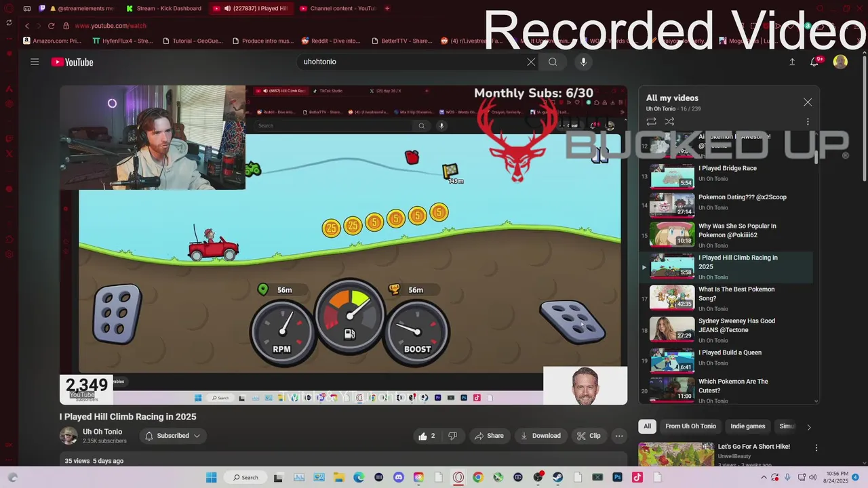Open the YouTube guide hamburger menu
The height and width of the screenshot is (488, 868).
point(35,62)
